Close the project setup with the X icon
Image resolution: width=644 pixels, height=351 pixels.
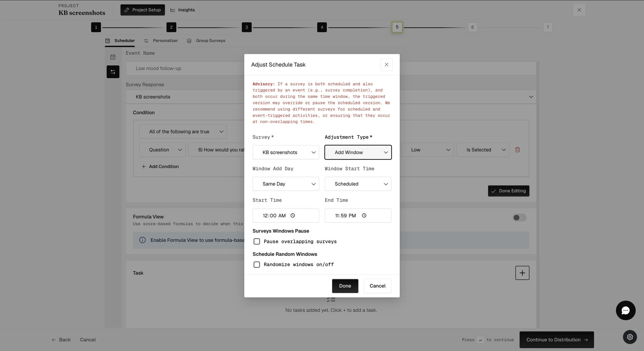click(x=579, y=10)
